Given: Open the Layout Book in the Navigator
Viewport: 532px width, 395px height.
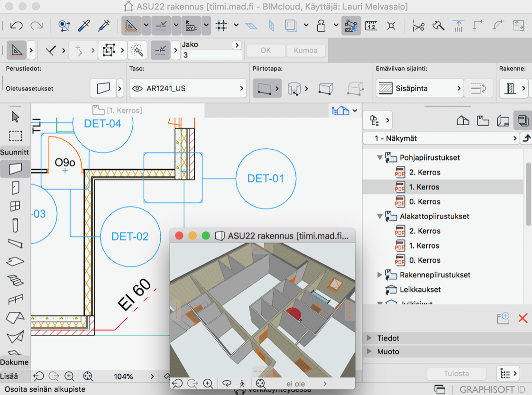Looking at the screenshot, I should click(503, 120).
